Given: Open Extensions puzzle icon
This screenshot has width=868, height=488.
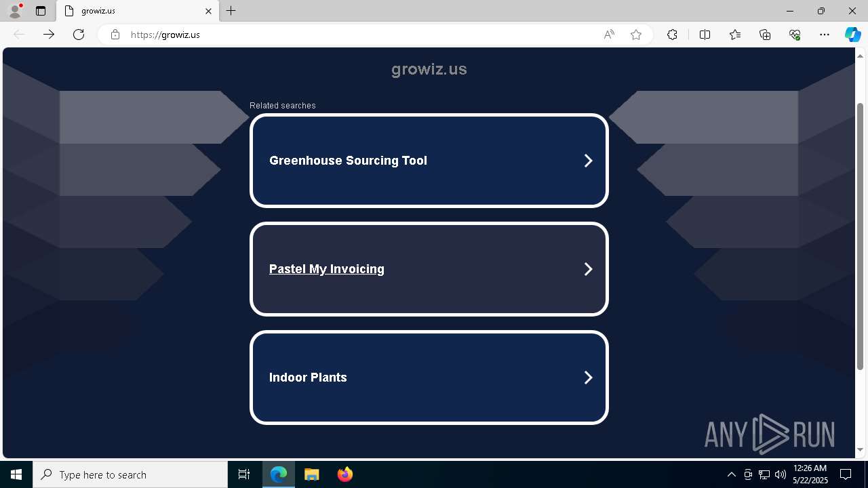Looking at the screenshot, I should pos(672,35).
